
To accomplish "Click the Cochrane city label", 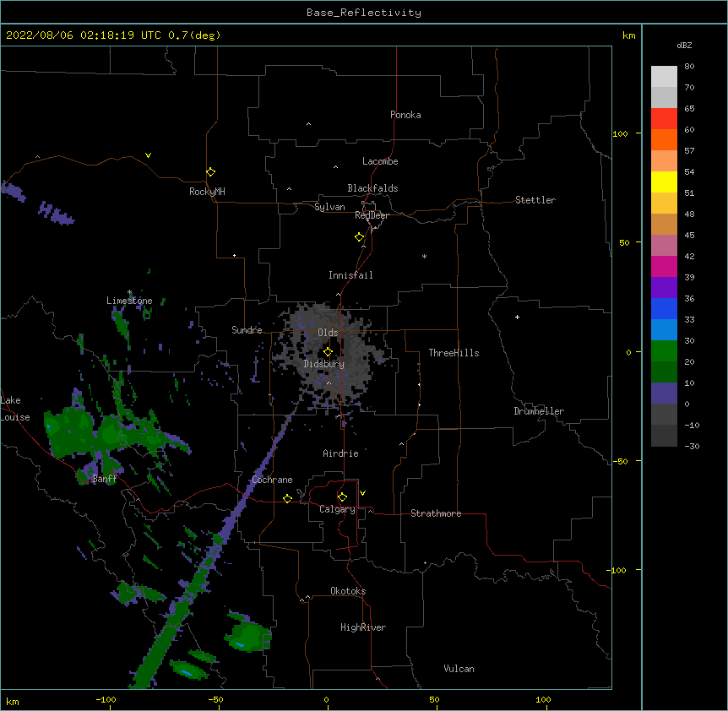I will pyautogui.click(x=272, y=480).
